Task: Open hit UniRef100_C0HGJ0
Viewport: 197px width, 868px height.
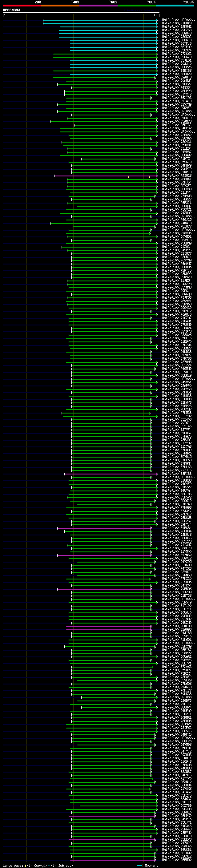Action: pyautogui.click(x=177, y=40)
